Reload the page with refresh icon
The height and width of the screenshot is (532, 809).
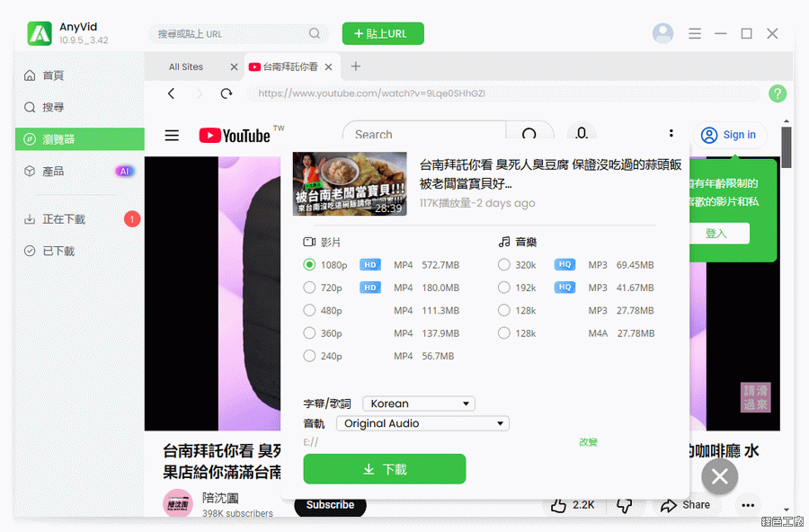227,93
